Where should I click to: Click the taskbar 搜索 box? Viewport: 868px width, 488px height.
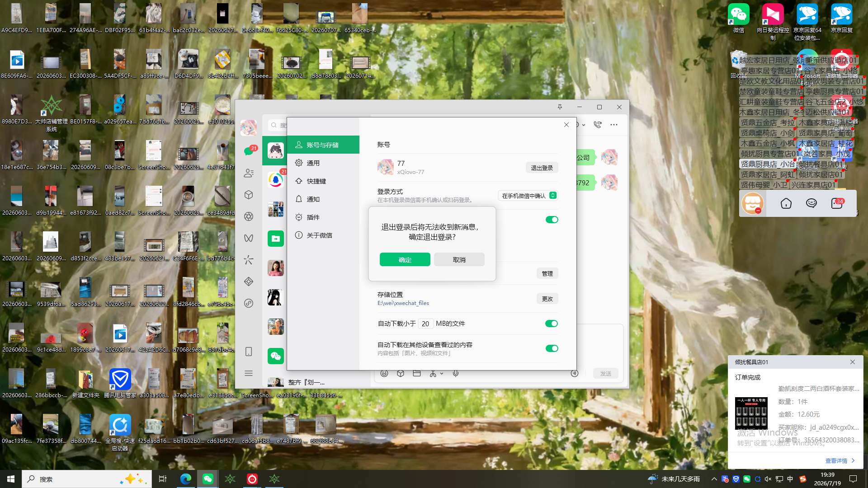87,479
